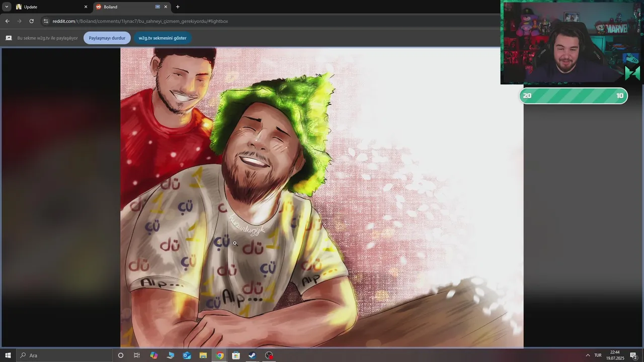Go forward to next page

tap(19, 21)
